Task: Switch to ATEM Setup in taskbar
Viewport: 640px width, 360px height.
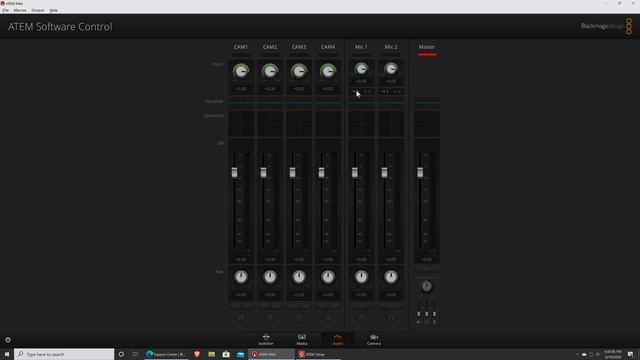Action: (x=317, y=354)
